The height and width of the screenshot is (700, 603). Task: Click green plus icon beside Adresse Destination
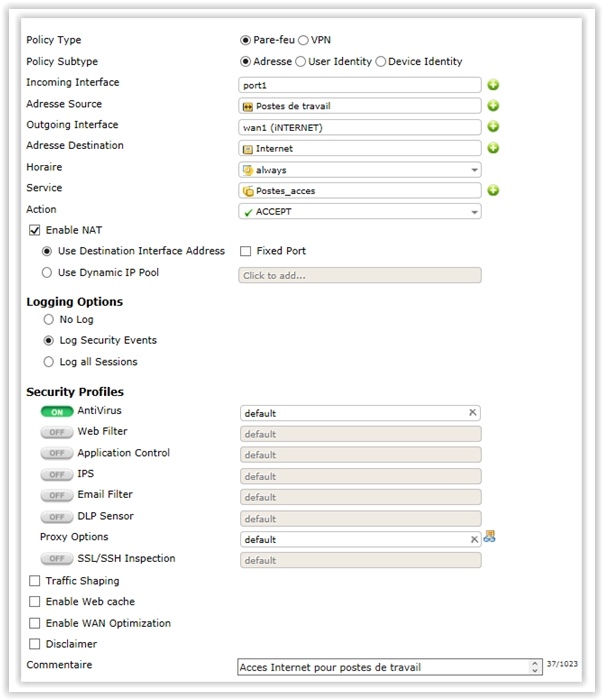point(493,148)
